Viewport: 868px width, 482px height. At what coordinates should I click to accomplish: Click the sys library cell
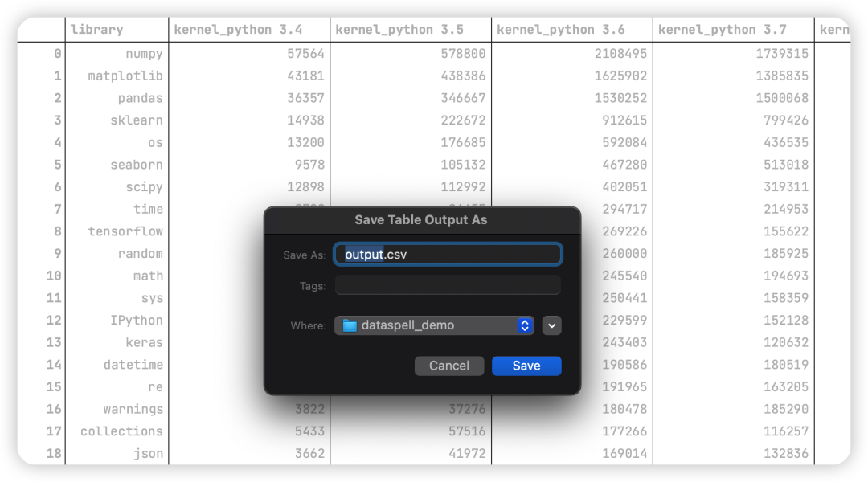(x=152, y=298)
